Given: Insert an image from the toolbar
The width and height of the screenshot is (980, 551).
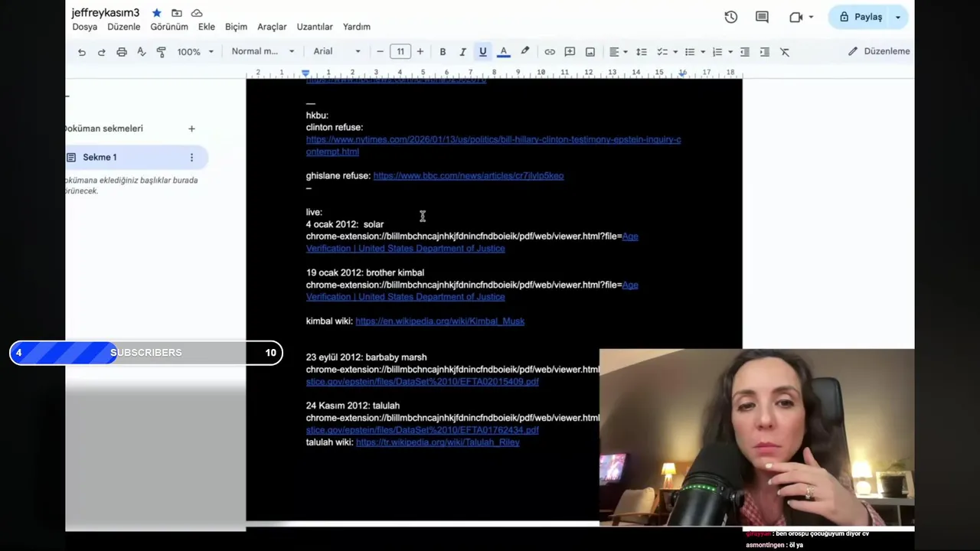Looking at the screenshot, I should [x=590, y=51].
